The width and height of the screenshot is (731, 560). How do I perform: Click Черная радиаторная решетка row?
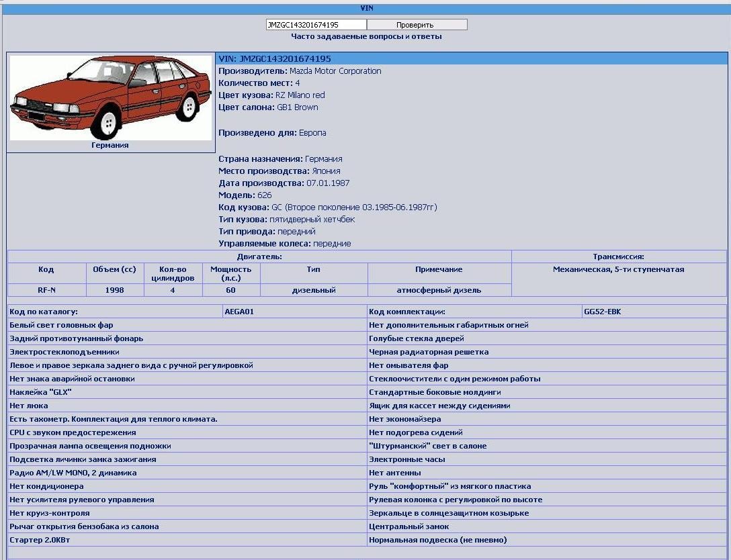coord(547,353)
